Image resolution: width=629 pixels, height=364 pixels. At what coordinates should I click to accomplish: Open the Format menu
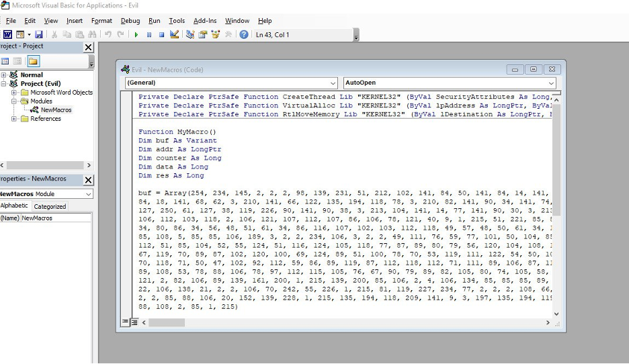pos(101,21)
